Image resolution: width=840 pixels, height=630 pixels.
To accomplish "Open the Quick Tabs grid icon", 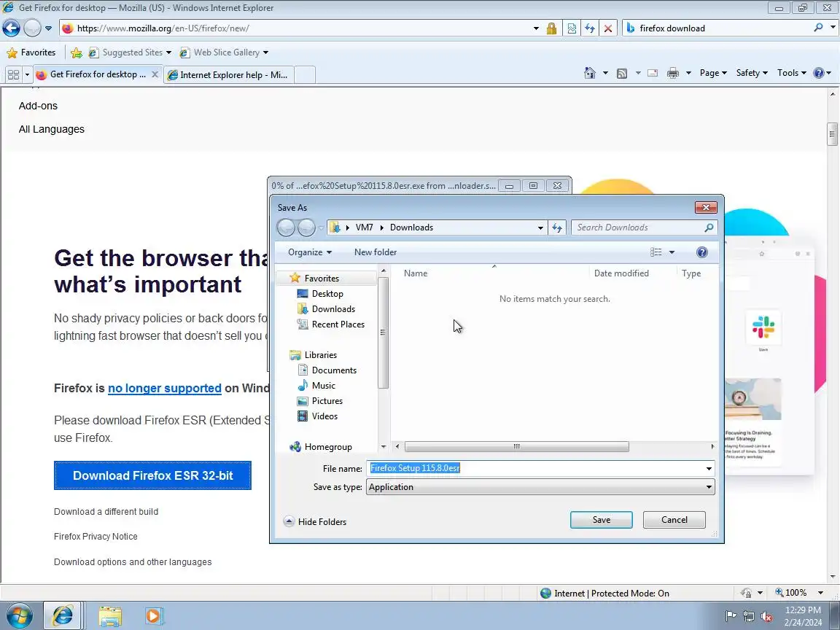I will (x=13, y=74).
